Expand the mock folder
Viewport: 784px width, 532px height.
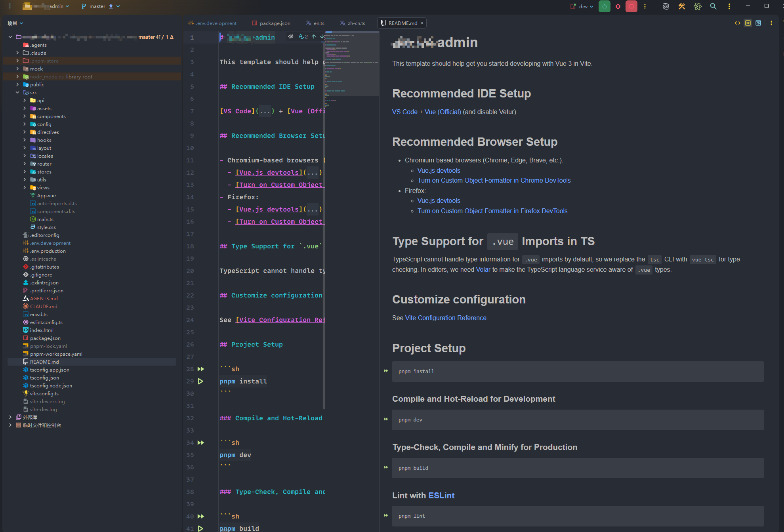coord(17,69)
